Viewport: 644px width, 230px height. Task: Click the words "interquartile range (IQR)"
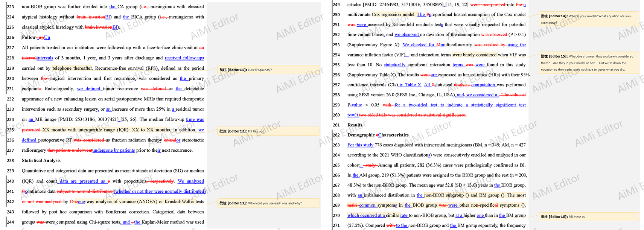104,130
